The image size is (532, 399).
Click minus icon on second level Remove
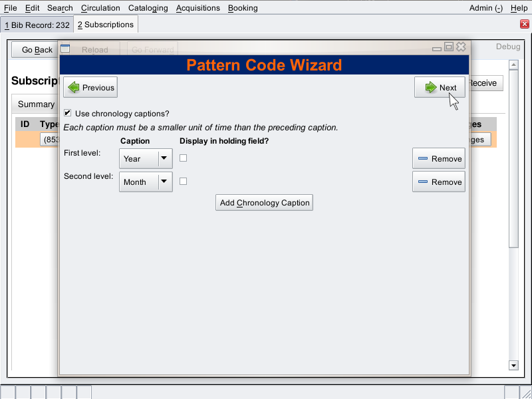point(422,182)
